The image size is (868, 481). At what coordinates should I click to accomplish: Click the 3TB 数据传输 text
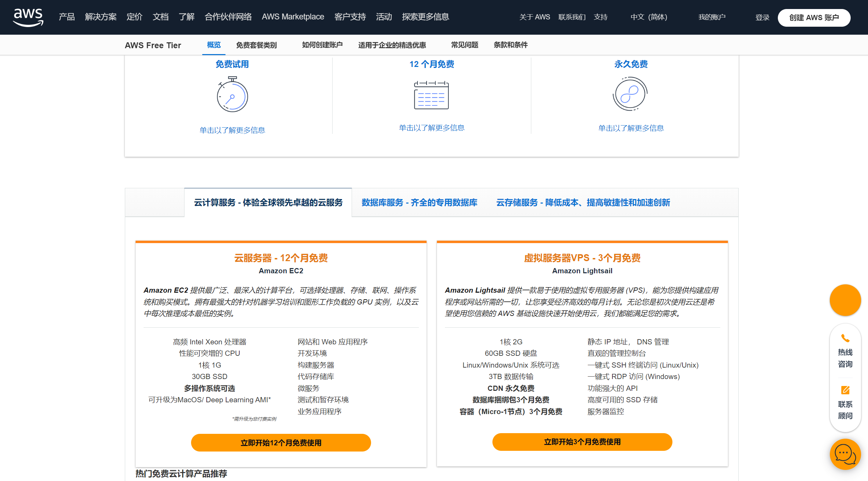coord(511,377)
